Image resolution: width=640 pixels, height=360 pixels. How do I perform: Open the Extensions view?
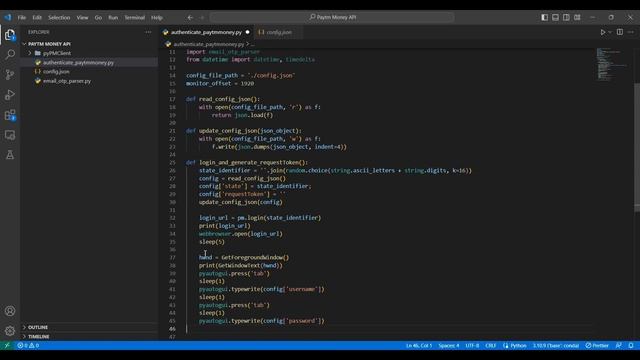(10, 115)
